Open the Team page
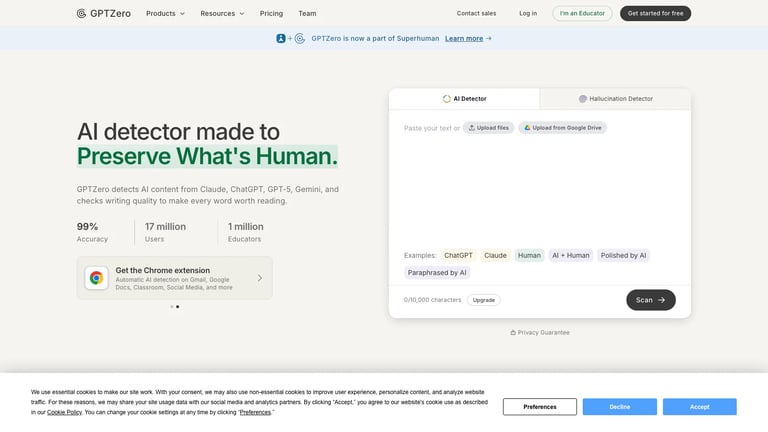The width and height of the screenshot is (768, 432). (x=307, y=13)
